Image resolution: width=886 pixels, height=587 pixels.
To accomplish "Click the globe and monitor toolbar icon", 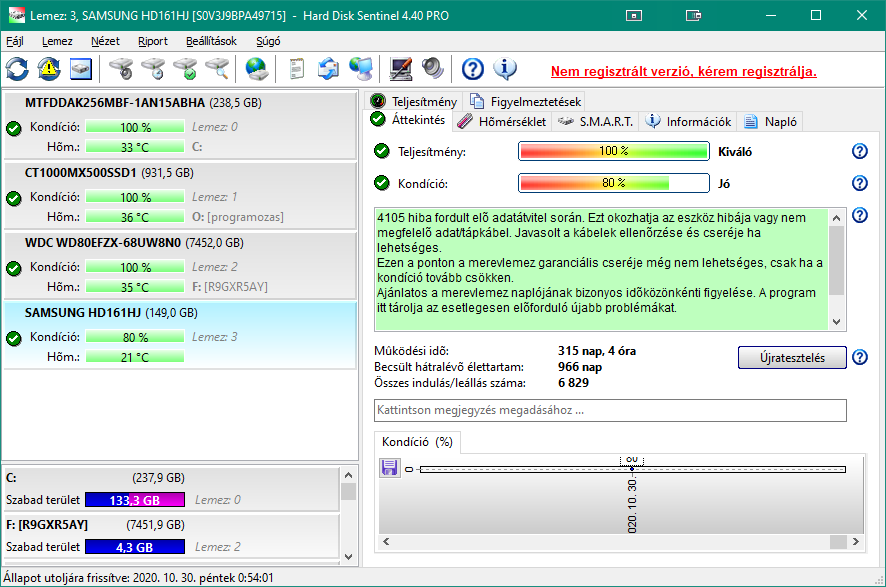I will 360,69.
